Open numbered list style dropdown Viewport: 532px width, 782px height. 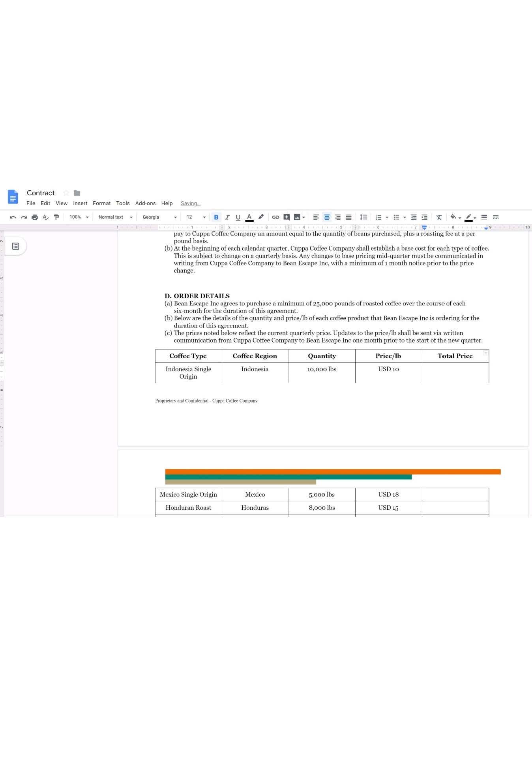[x=387, y=217]
